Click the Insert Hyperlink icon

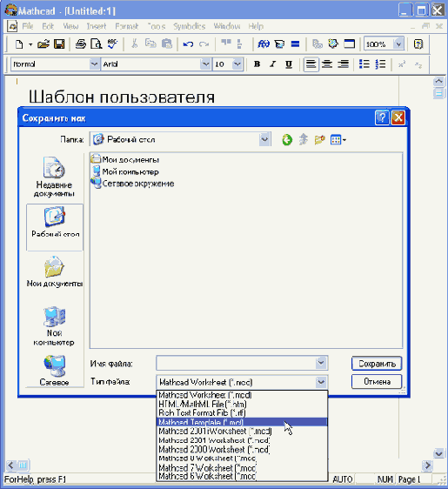coord(317,44)
